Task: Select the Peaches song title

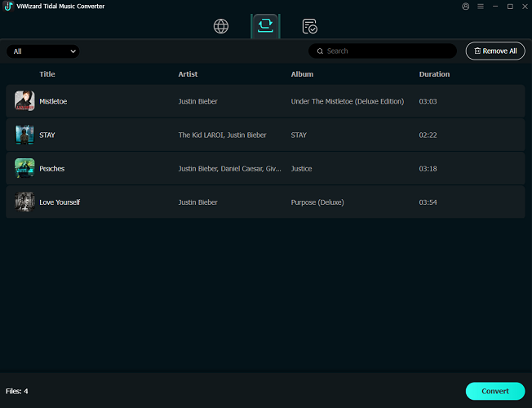Action: point(52,169)
